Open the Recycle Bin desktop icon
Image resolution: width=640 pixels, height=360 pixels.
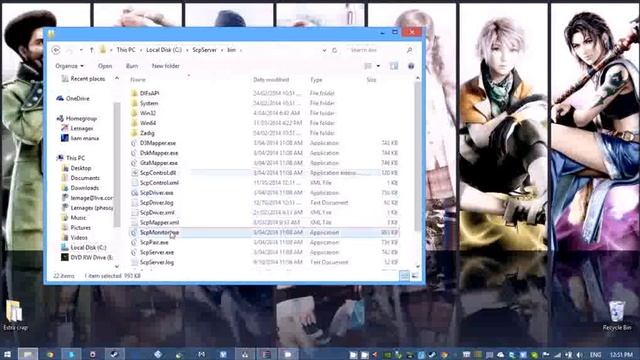point(617,316)
